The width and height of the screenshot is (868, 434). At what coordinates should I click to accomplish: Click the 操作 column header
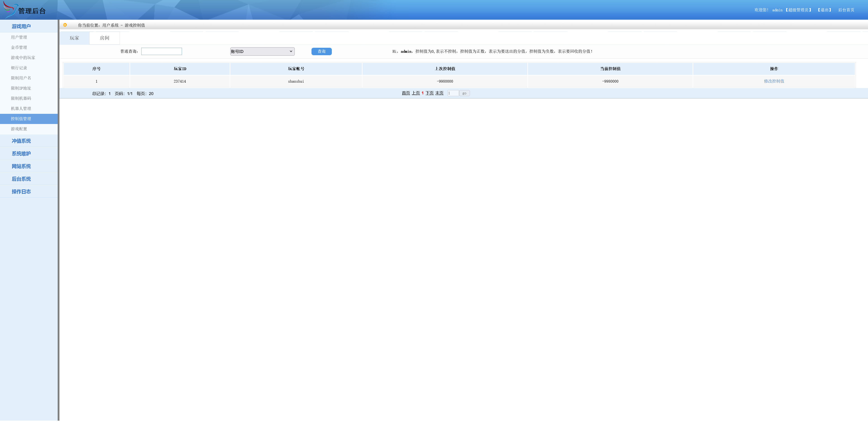(x=774, y=69)
